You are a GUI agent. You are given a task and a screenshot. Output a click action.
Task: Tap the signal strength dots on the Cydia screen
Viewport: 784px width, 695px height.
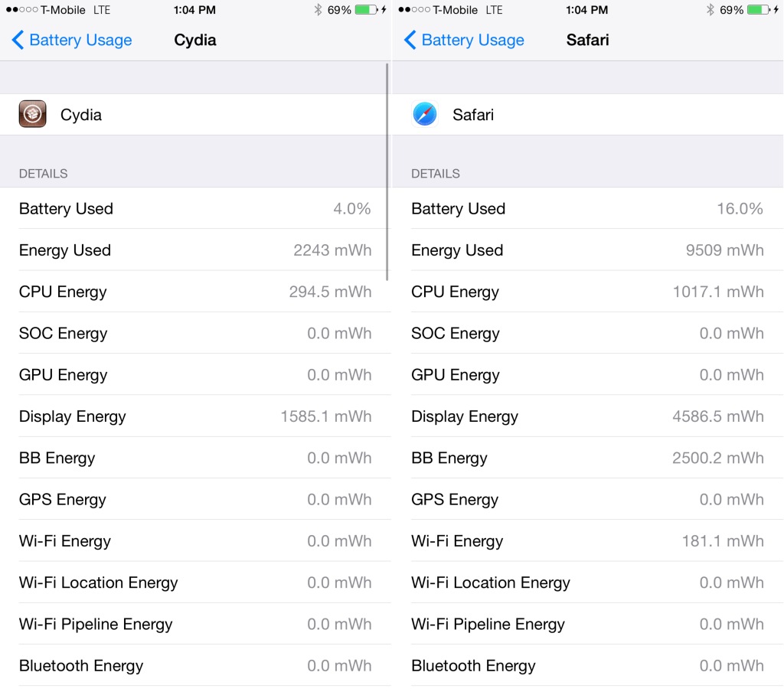coord(21,10)
